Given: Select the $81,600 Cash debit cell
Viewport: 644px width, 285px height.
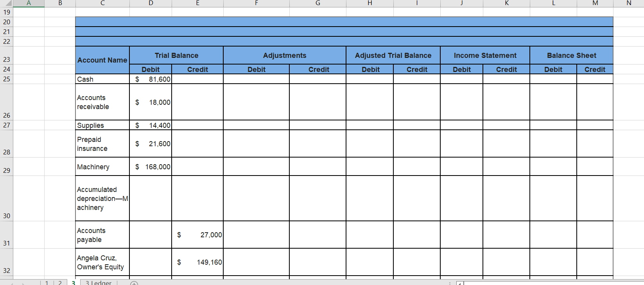Looking at the screenshot, I should coord(151,79).
